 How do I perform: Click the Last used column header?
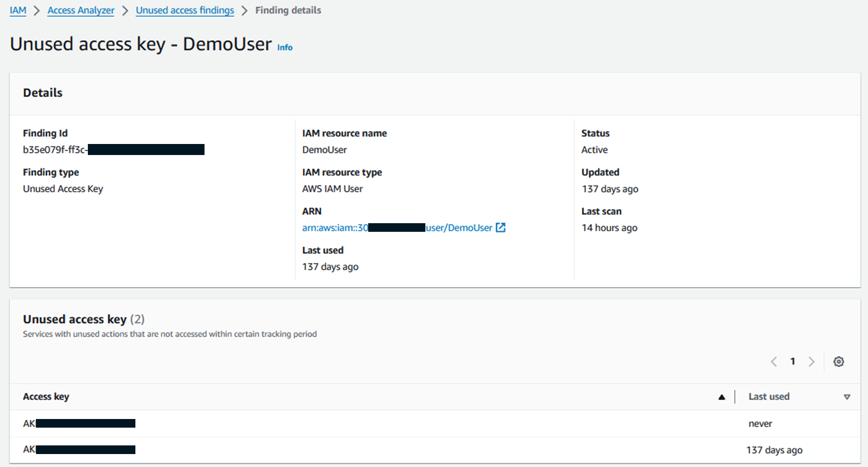[x=769, y=397]
